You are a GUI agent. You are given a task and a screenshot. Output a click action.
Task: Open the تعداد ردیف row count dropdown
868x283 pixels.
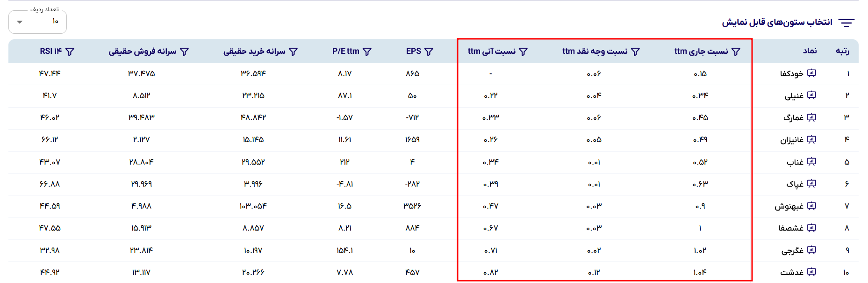point(37,22)
